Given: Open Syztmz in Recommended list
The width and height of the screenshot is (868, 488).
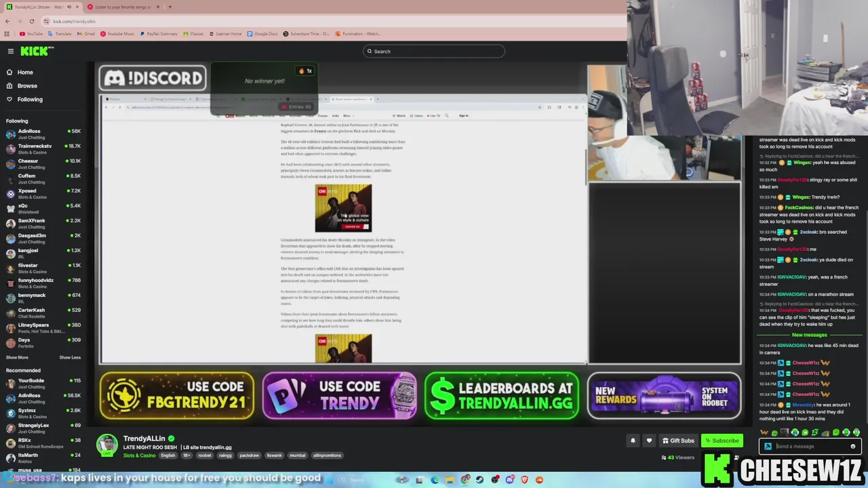Looking at the screenshot, I should (x=43, y=413).
